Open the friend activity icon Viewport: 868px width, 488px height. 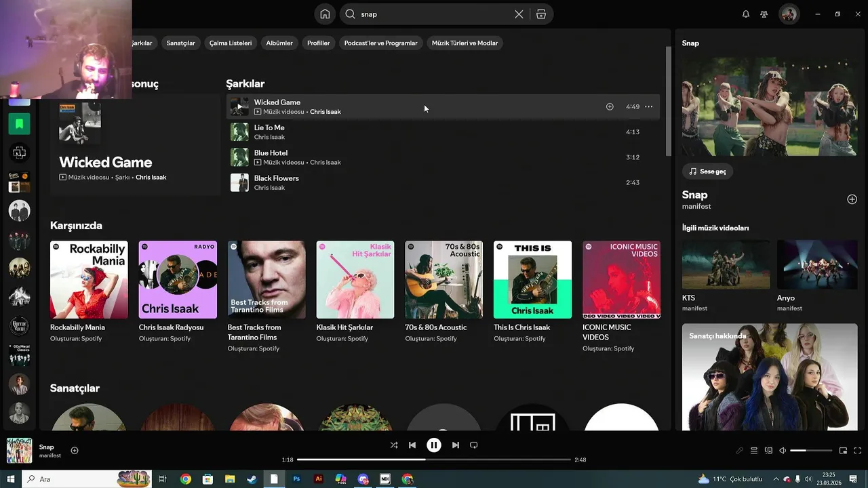[x=764, y=14]
